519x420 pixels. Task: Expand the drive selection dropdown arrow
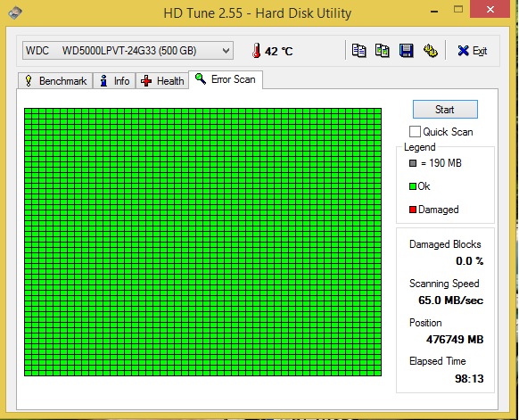(226, 51)
